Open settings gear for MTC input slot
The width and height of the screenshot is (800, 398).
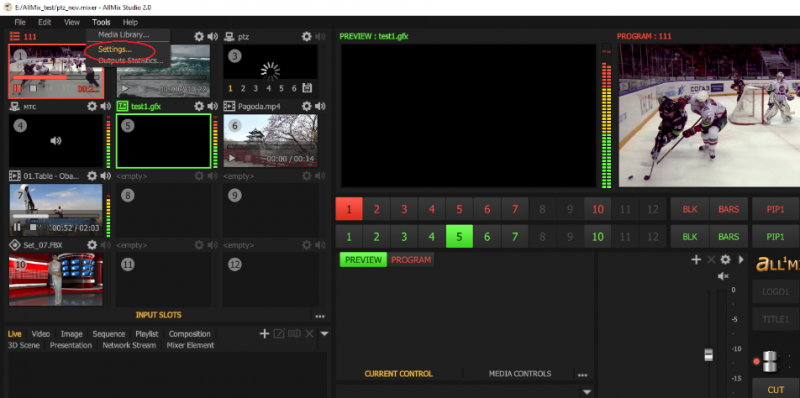click(92, 106)
